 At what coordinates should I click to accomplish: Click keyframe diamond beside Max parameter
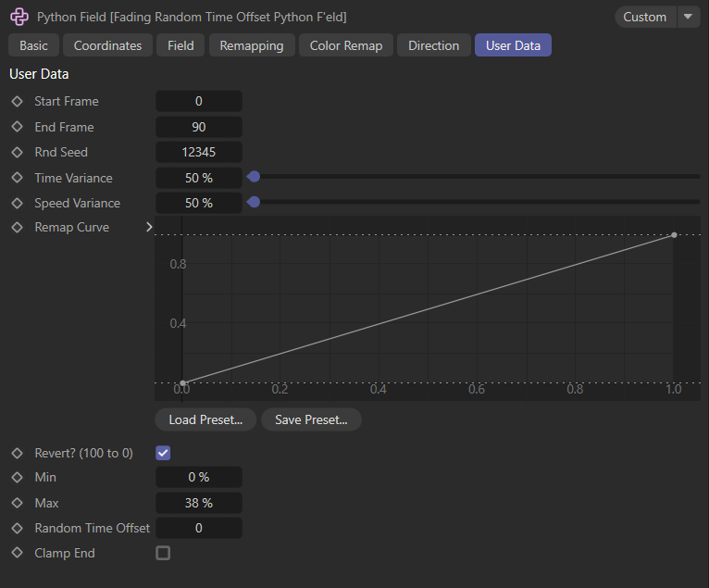[x=17, y=503]
